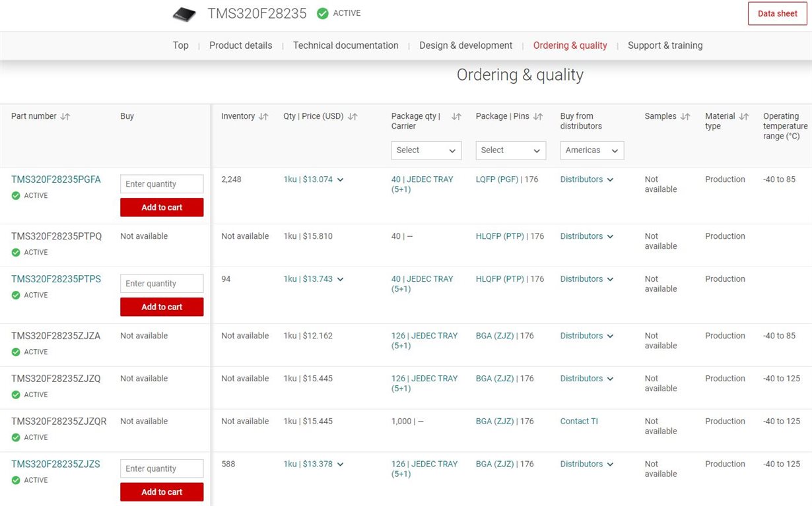Click price text 1ku | $15.810

pos(308,236)
